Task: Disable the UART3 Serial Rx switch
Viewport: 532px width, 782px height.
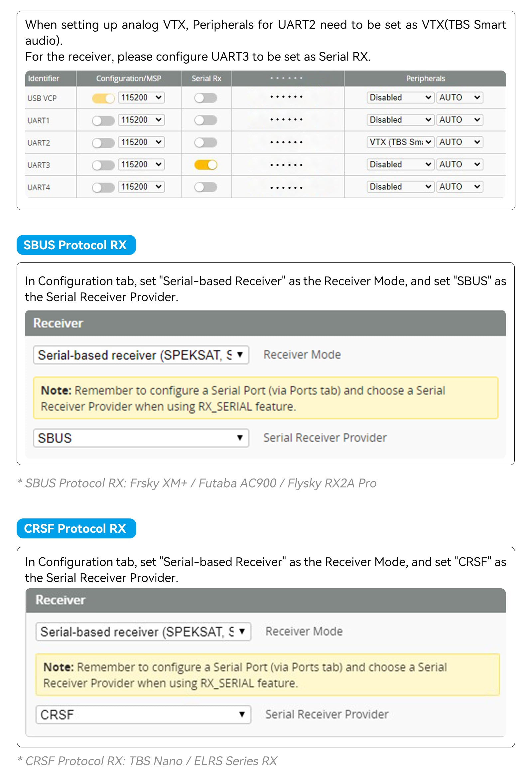Action: coord(205,164)
